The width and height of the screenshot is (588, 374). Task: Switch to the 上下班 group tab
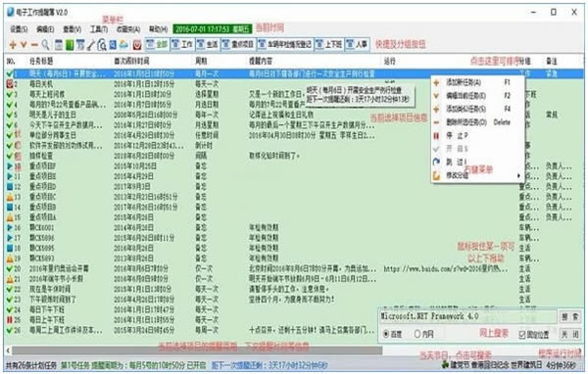329,44
